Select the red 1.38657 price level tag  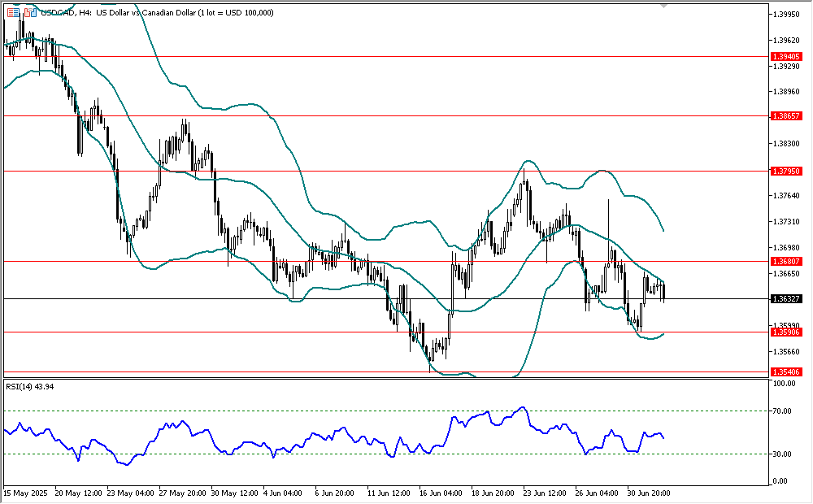click(x=786, y=115)
